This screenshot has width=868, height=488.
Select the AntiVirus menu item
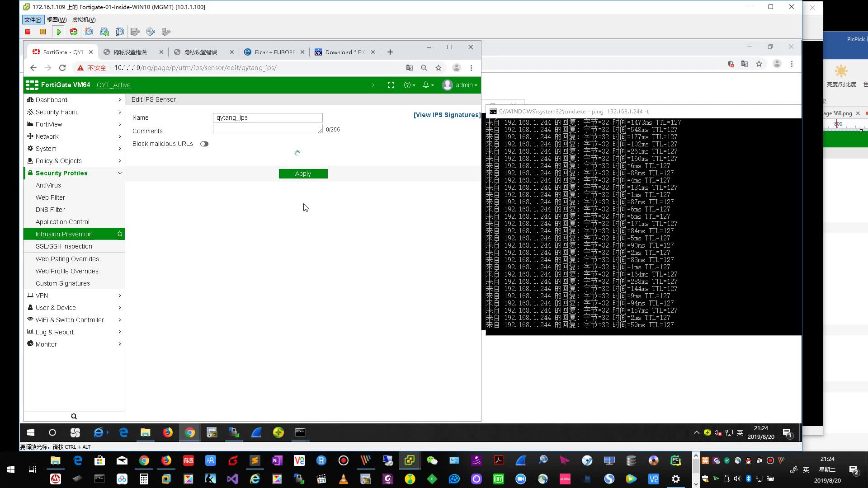47,185
